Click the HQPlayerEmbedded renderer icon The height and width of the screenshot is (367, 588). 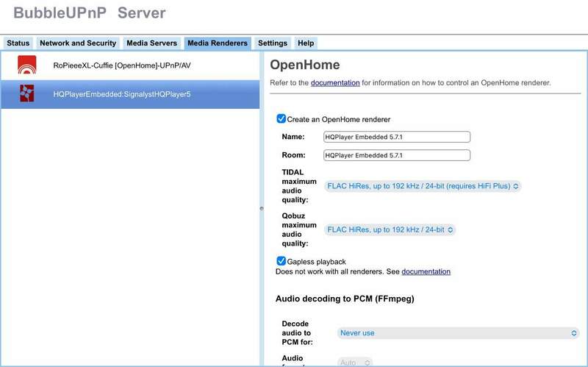27,94
